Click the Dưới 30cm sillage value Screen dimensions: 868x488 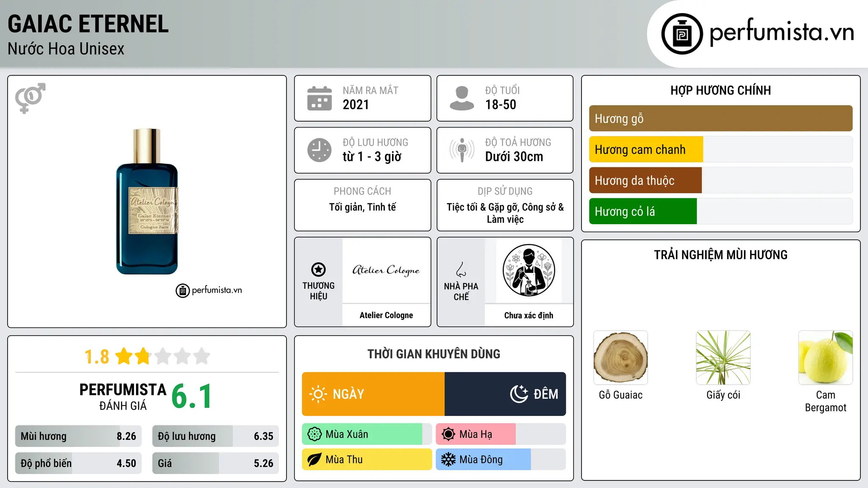click(514, 157)
